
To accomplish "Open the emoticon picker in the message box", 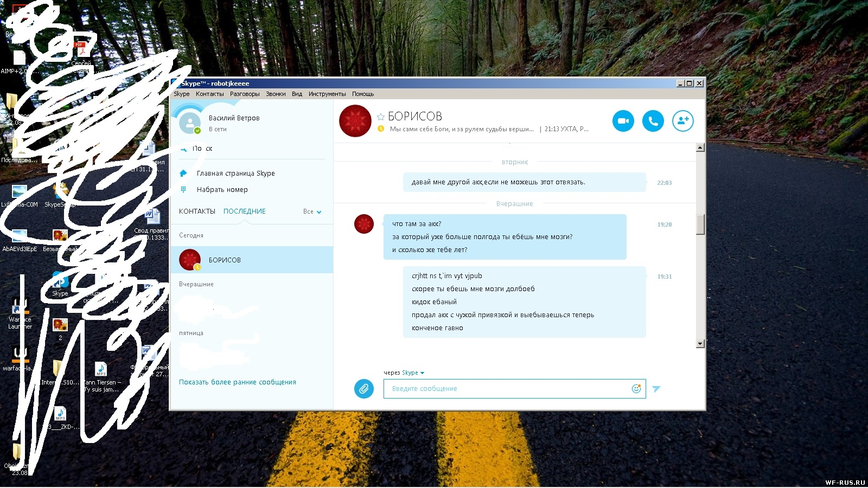I will [636, 389].
